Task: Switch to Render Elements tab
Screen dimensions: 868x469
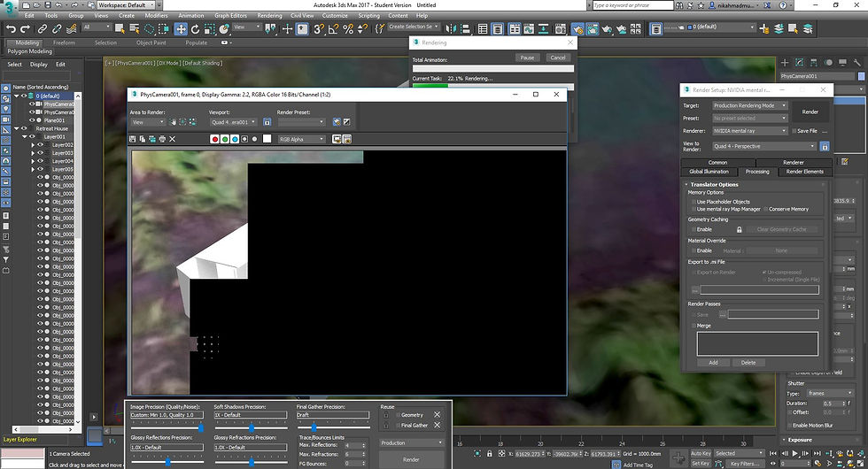Action: point(805,172)
